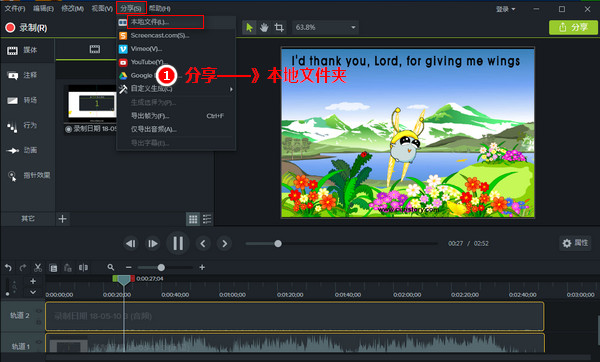Click the video preview canvas
This screenshot has height=362, width=600.
(408, 132)
